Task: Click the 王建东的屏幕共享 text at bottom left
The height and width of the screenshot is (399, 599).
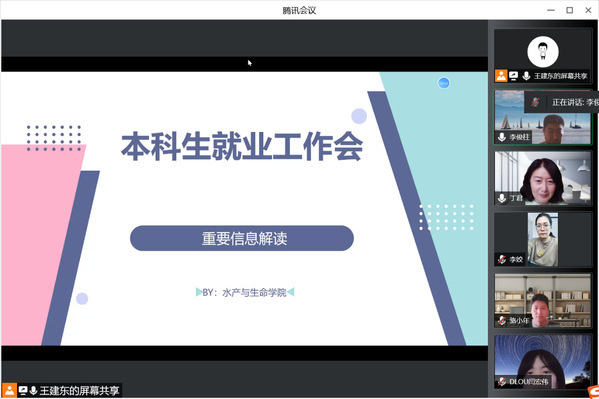Action: pos(79,391)
